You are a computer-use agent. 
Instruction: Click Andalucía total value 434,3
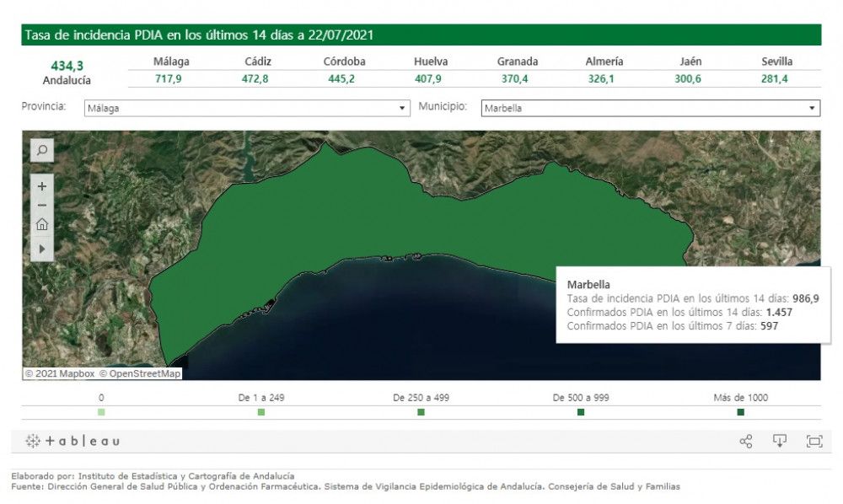point(67,66)
